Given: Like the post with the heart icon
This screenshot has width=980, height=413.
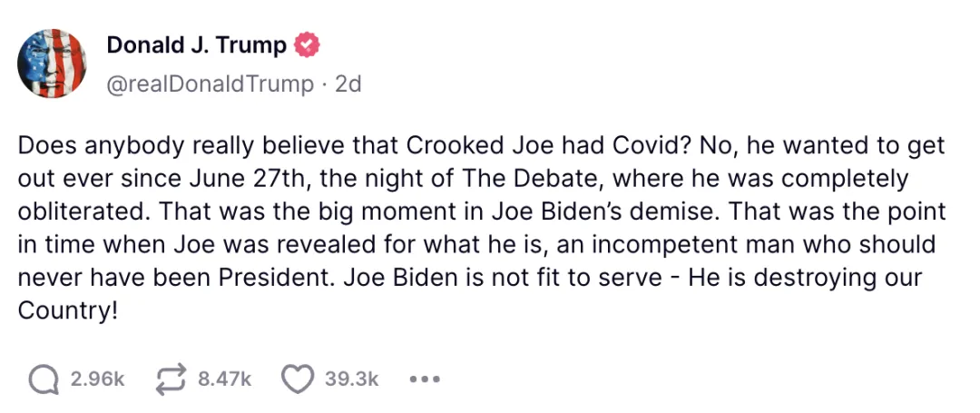Looking at the screenshot, I should tap(297, 379).
